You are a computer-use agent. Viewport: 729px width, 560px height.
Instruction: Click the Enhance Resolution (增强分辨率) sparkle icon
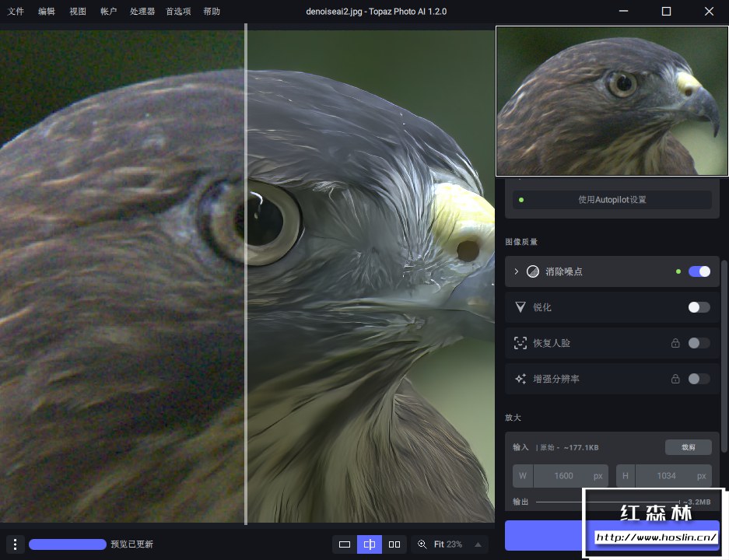pyautogui.click(x=520, y=379)
